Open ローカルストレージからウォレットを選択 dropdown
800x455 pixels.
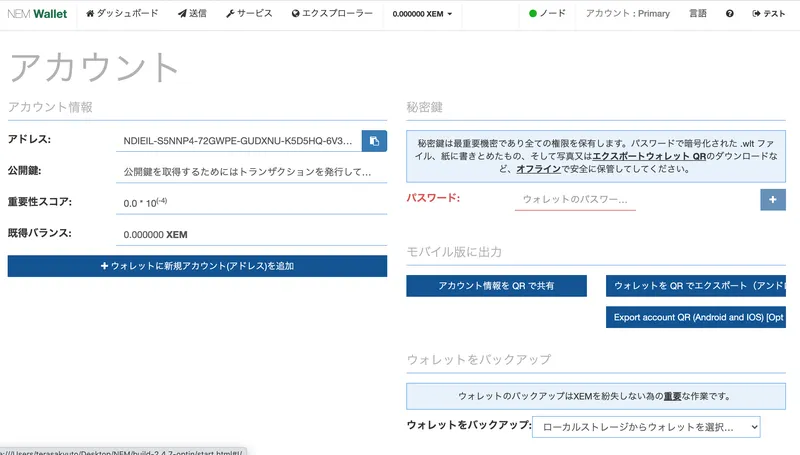point(646,427)
